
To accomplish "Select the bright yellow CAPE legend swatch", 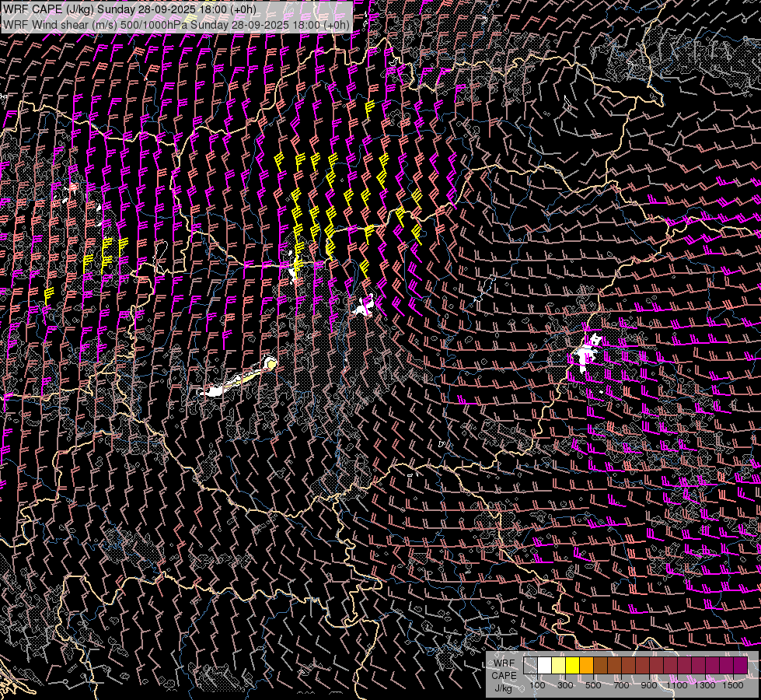I will (573, 665).
